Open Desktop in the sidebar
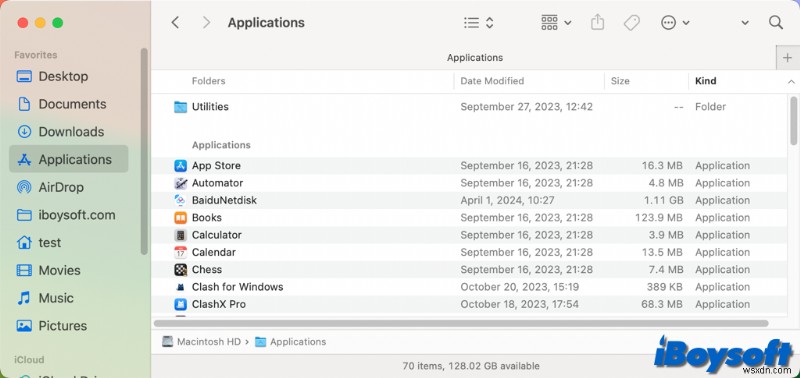The width and height of the screenshot is (800, 378). pos(68,77)
